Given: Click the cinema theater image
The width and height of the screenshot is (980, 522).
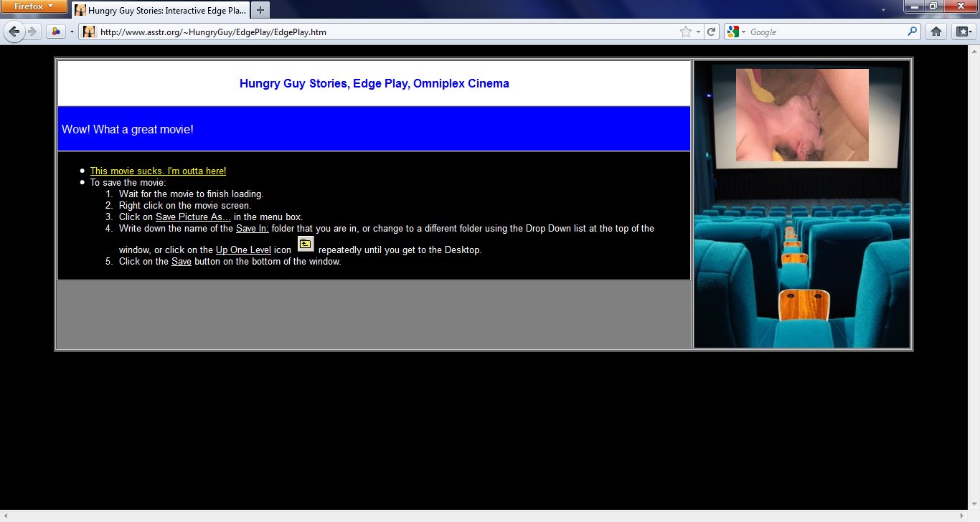Looking at the screenshot, I should pos(801,203).
